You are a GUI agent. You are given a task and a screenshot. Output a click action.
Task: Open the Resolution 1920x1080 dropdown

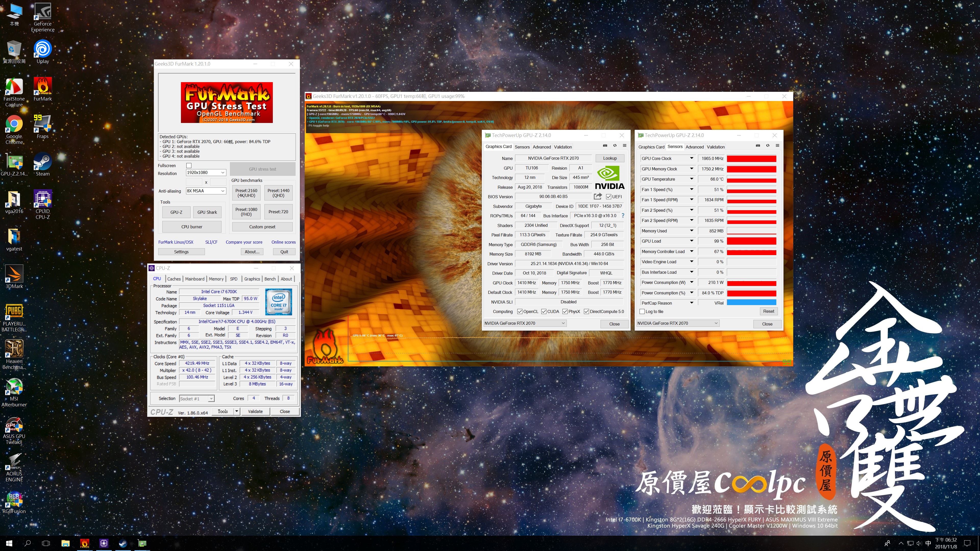click(206, 172)
